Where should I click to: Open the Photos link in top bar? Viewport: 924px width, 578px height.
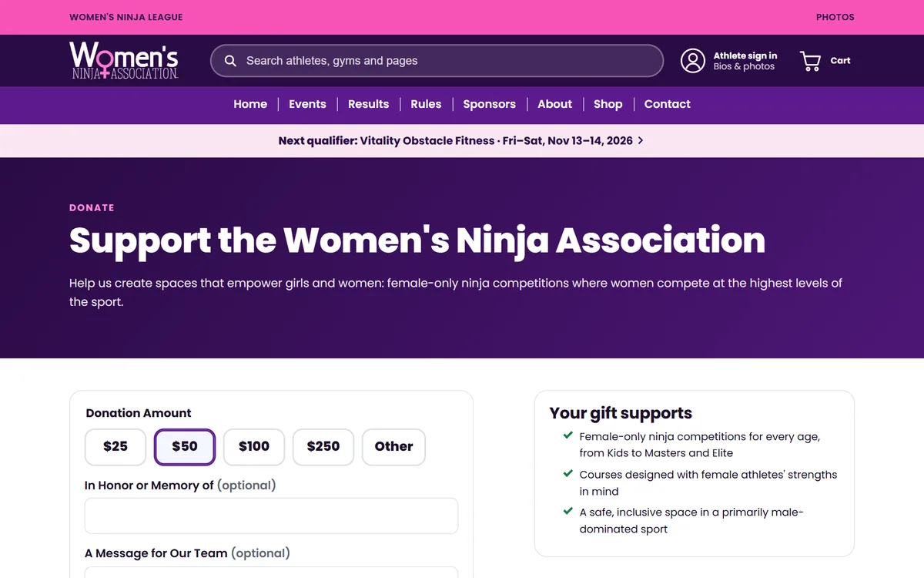835,17
